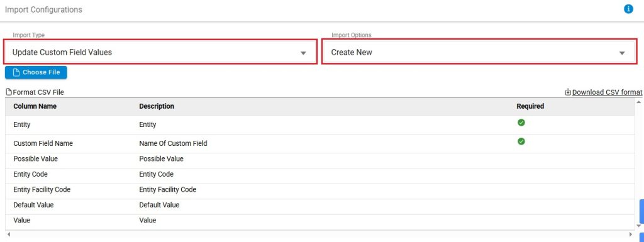Click the Description column header
This screenshot has height=242, width=644.
pyautogui.click(x=157, y=106)
